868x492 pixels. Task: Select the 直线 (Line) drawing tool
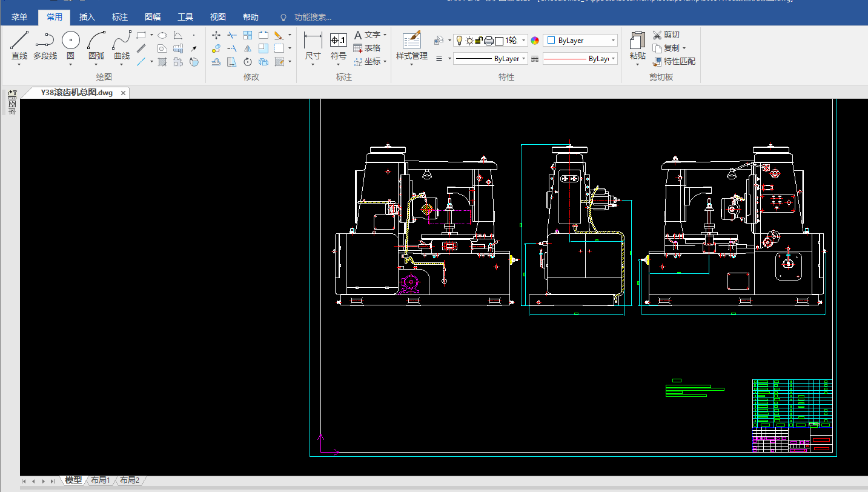(19, 46)
